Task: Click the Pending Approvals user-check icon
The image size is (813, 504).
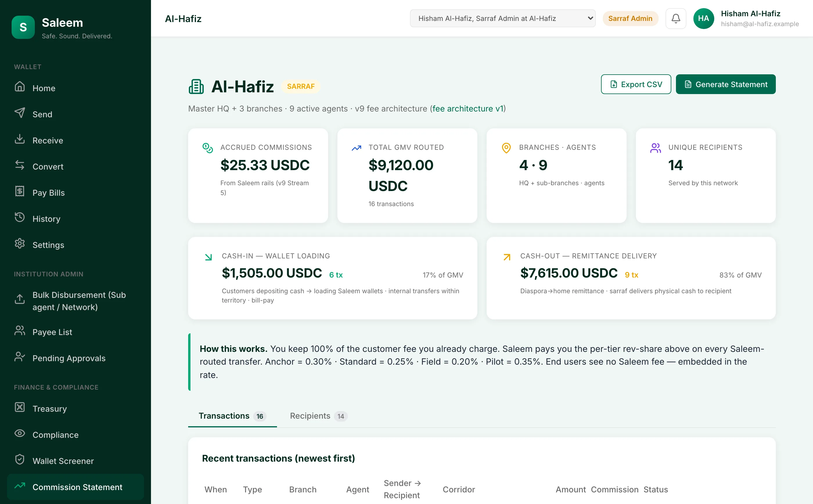Action: click(20, 357)
